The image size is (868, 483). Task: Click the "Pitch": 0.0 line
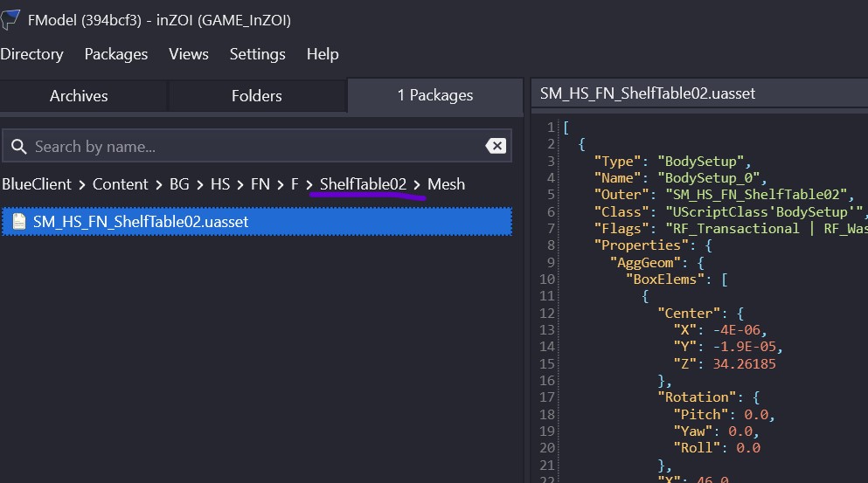tap(724, 414)
